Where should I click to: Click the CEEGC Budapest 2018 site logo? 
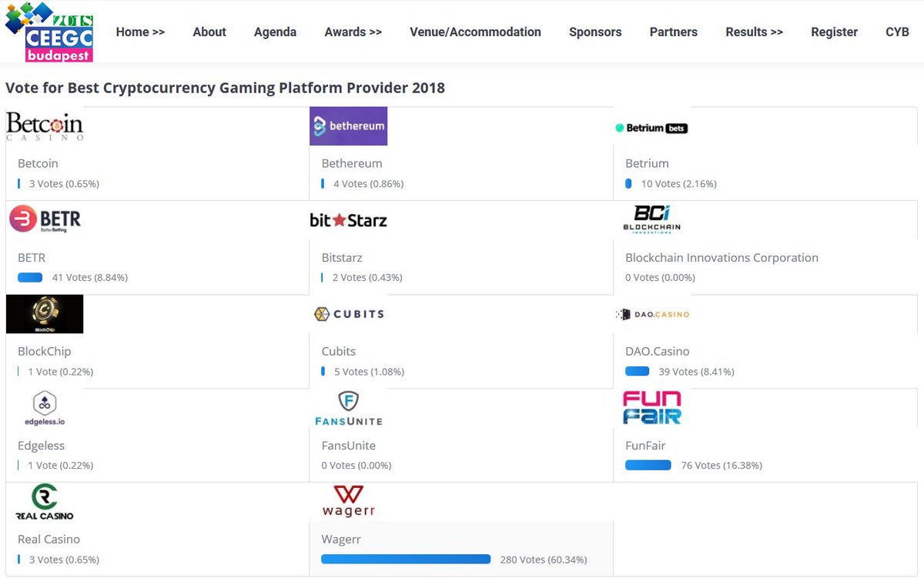tap(50, 32)
